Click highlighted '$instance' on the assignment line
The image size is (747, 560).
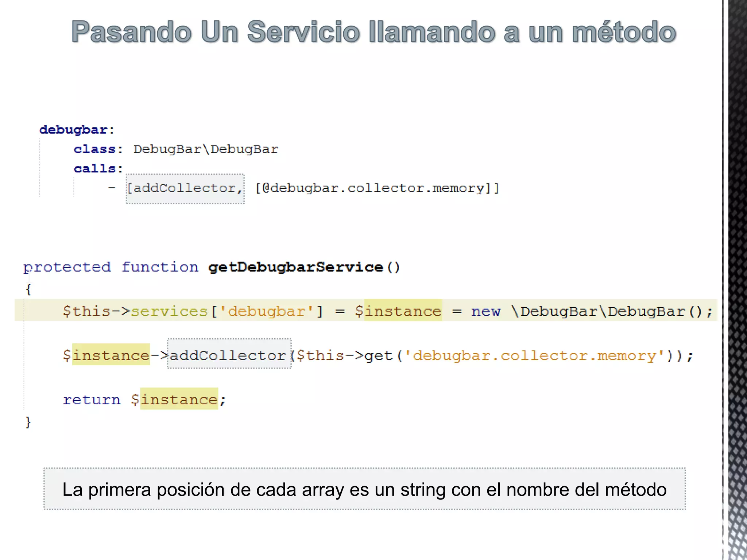point(398,311)
